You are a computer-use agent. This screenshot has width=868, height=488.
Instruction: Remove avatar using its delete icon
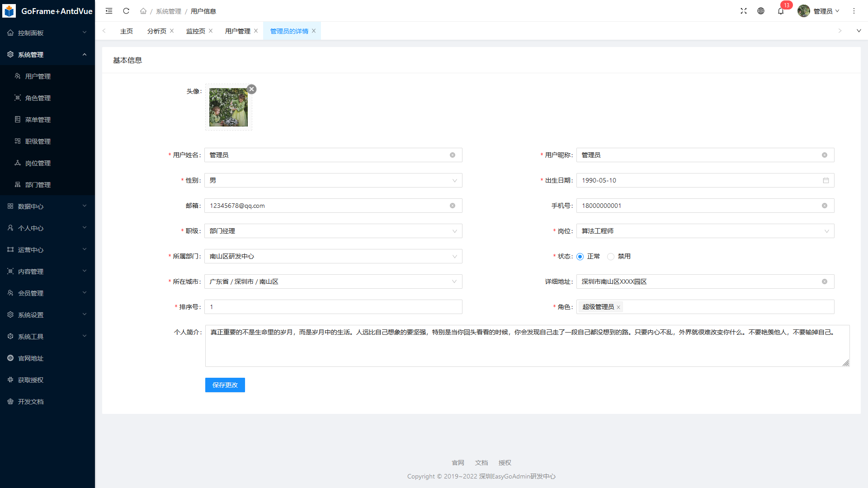point(252,89)
